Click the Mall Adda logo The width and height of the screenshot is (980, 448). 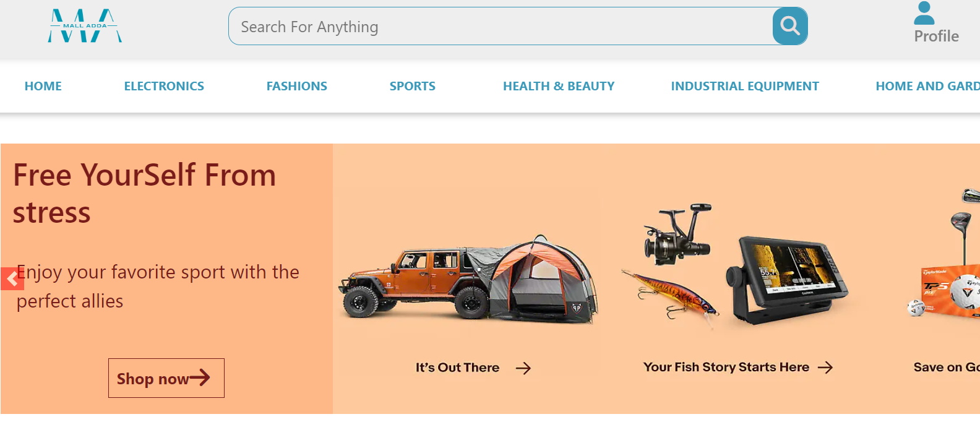[x=85, y=26]
